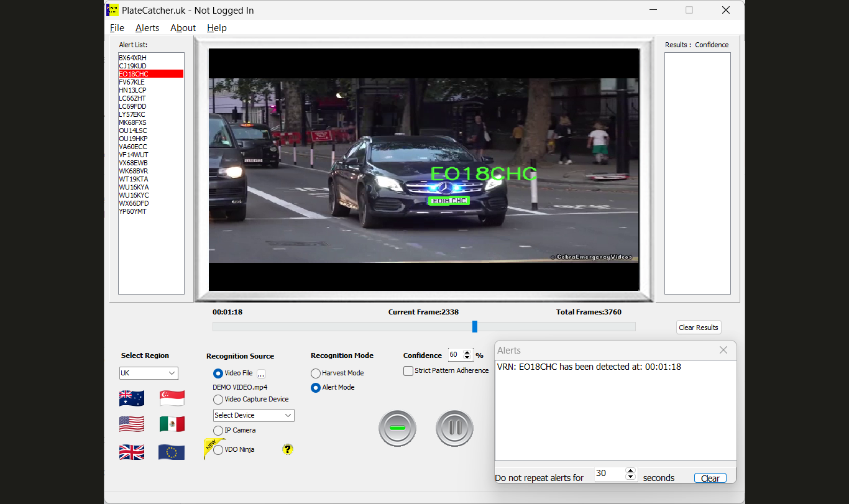Select plate WU16KYA in the alert list

134,187
